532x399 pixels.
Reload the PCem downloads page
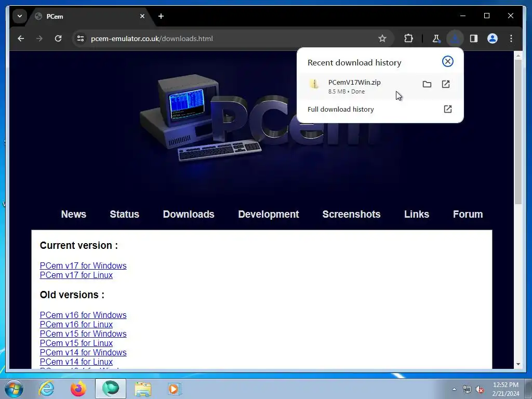pos(58,38)
